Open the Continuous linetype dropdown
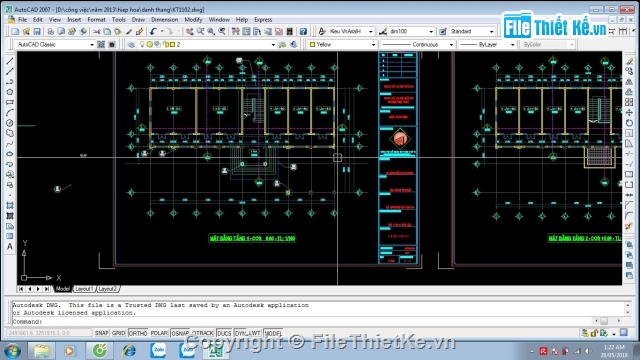The height and width of the screenshot is (360, 640). tap(451, 44)
